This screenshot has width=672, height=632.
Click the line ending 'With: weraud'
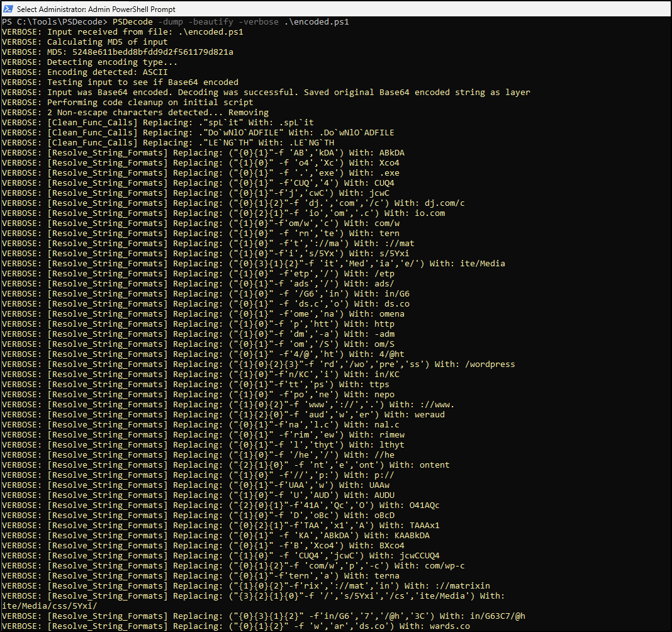click(223, 415)
